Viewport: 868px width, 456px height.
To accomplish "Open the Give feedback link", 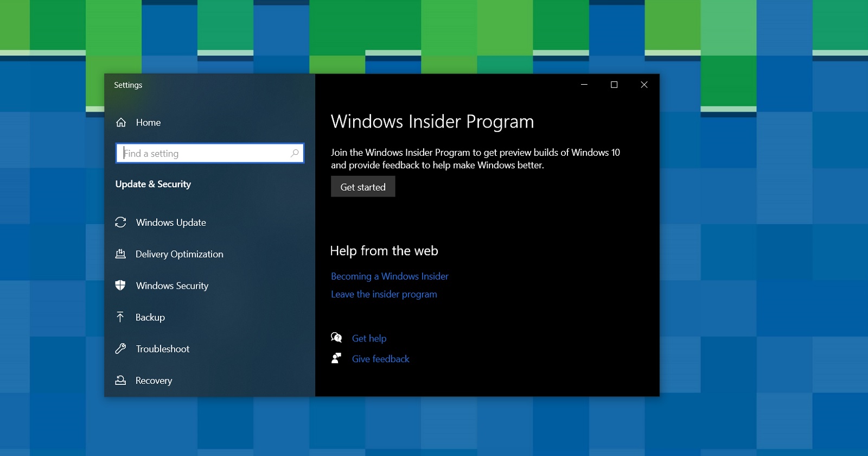I will [380, 359].
